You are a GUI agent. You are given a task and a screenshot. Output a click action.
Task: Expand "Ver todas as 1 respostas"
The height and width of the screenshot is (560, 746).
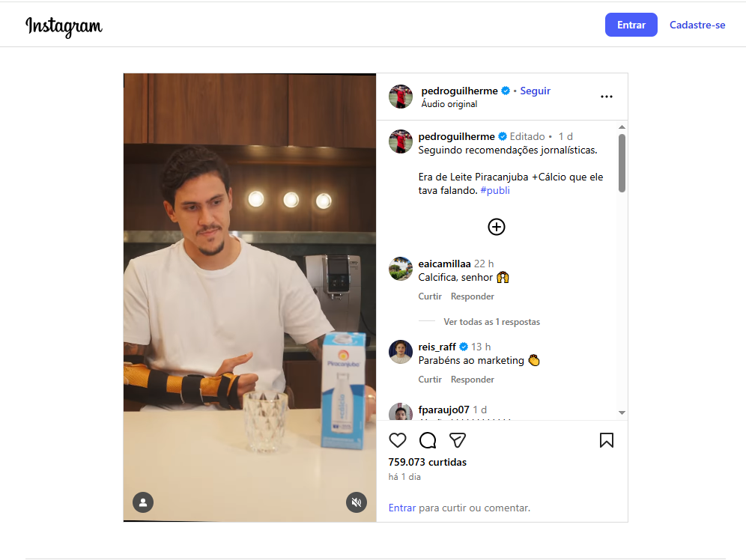tap(491, 322)
